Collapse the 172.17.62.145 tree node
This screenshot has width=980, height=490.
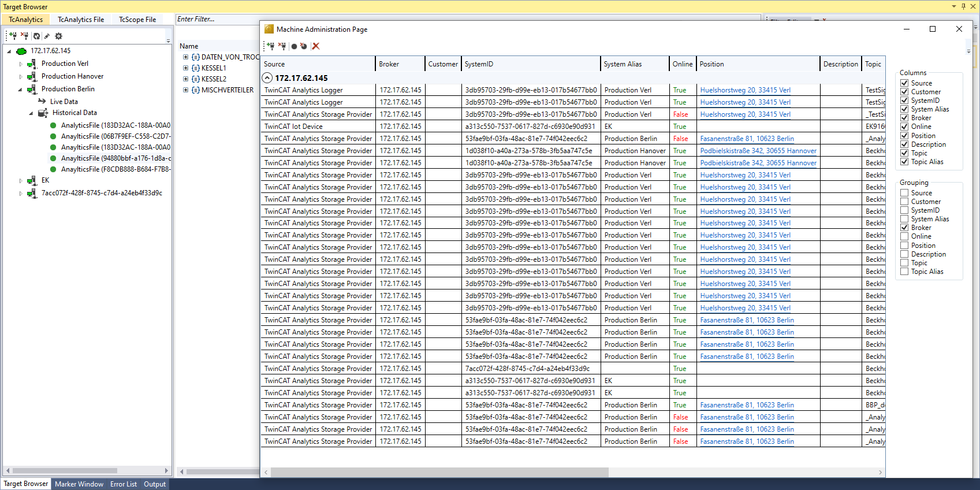[9, 51]
